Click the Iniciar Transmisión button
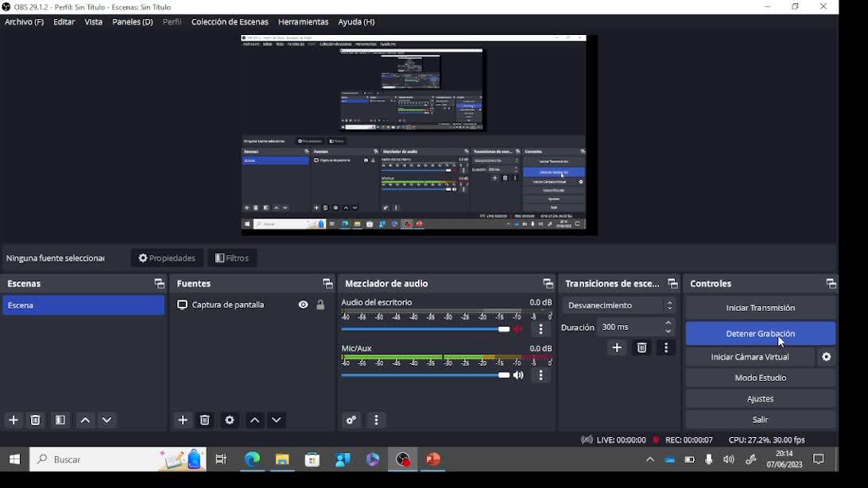Screen dimensions: 868x488 coord(760,308)
